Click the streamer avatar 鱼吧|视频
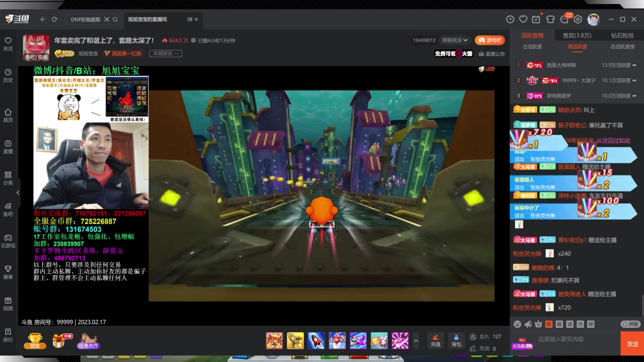This screenshot has height=362, width=644. pos(36,48)
